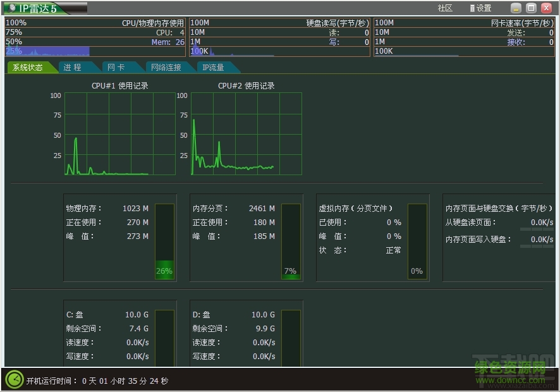Click the CPU#2 usage history graph

pyautogui.click(x=246, y=133)
